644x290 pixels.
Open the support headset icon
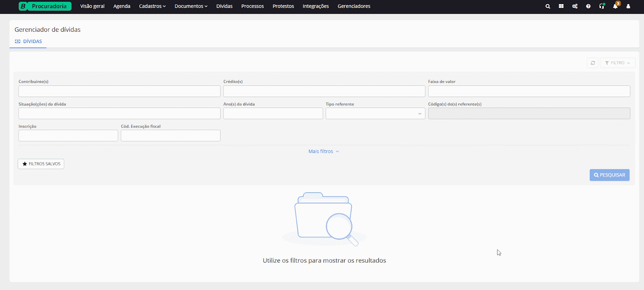[x=602, y=6]
